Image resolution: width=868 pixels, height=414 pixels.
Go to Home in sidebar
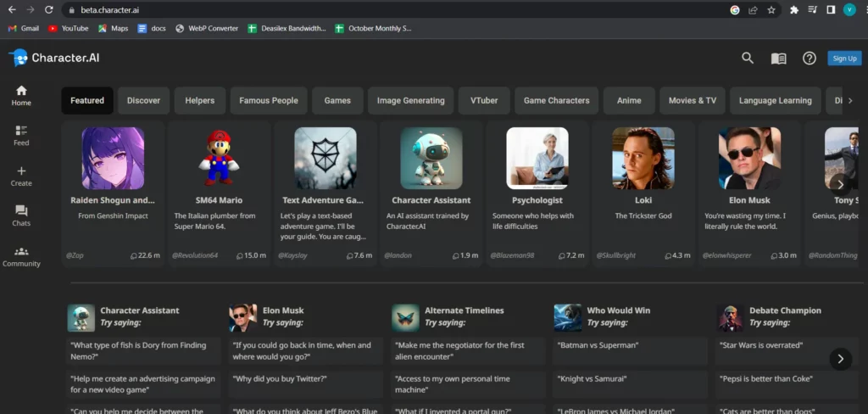click(21, 95)
